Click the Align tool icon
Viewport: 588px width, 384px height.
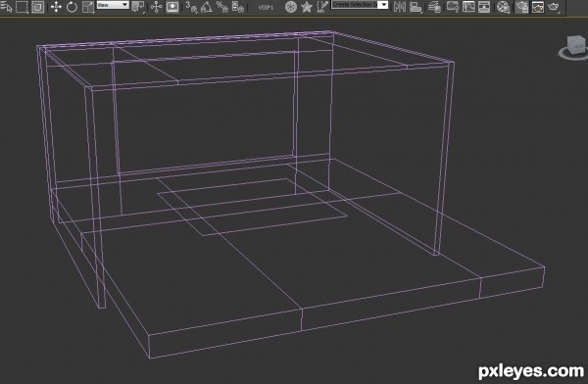tap(416, 7)
